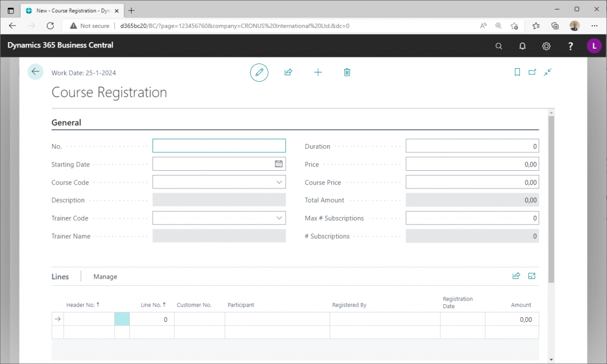
Task: Click the scrollbar up arrow
Action: [551, 113]
